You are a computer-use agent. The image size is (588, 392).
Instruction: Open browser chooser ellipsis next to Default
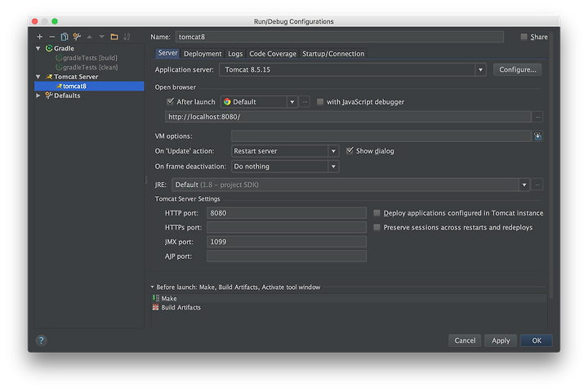point(305,102)
